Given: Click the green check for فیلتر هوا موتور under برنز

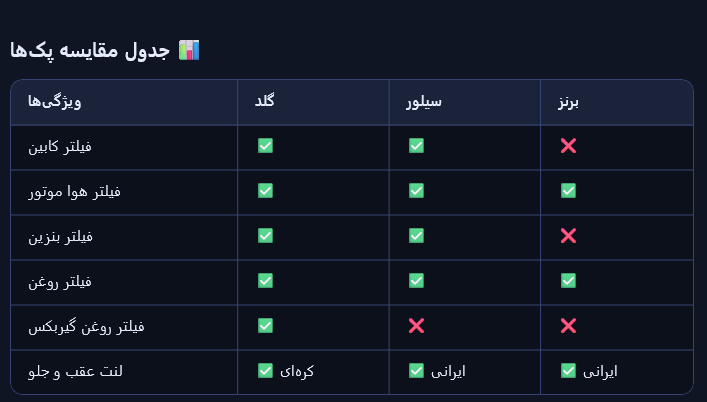Looking at the screenshot, I should [568, 191].
